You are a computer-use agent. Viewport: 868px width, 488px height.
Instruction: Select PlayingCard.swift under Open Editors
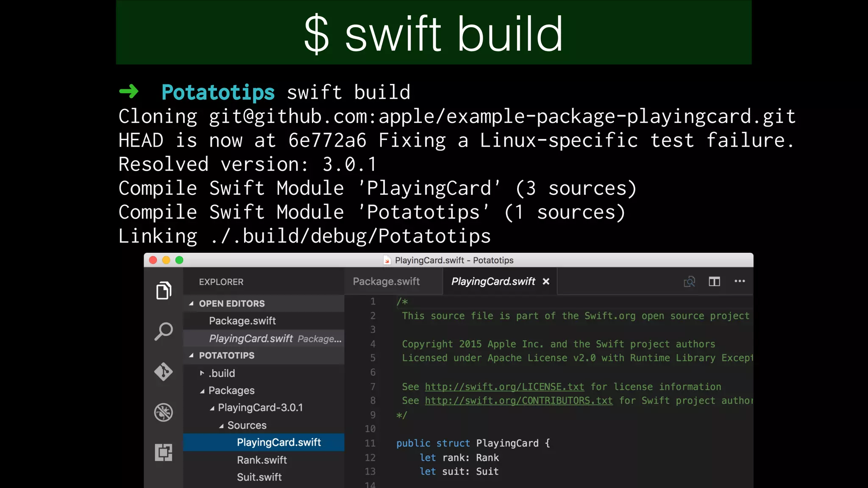tap(264, 338)
